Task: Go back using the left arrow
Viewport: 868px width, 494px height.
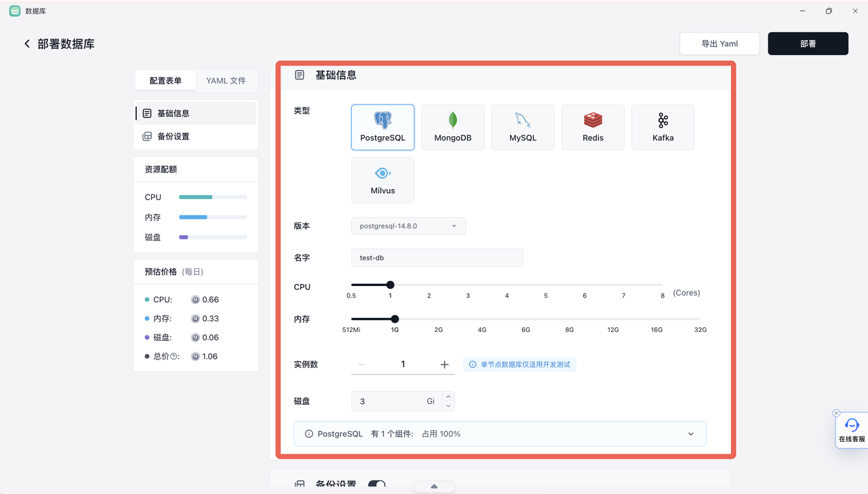Action: (27, 44)
